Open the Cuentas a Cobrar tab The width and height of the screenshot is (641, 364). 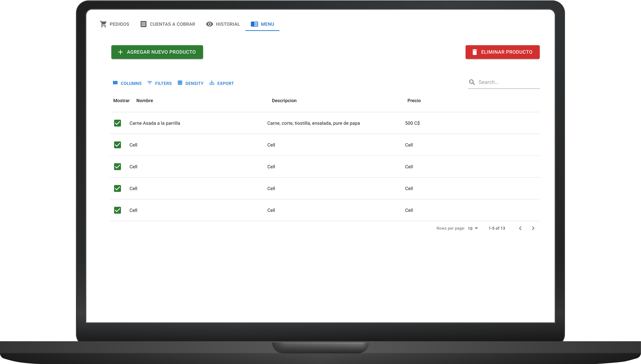[x=168, y=24]
